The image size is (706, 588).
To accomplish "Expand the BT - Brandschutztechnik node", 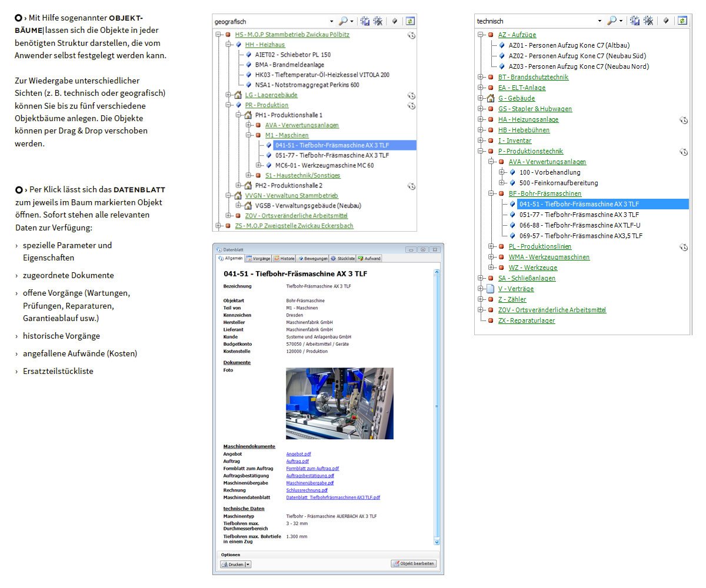I will [481, 77].
